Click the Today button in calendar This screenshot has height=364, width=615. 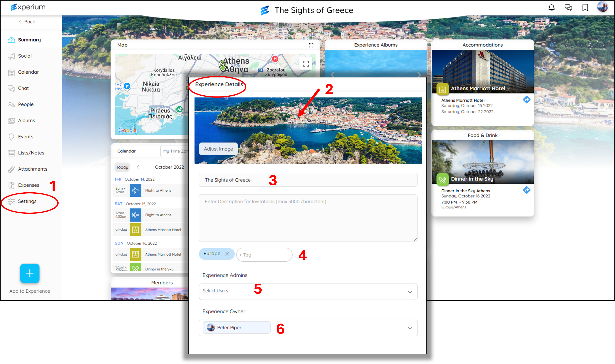(122, 167)
